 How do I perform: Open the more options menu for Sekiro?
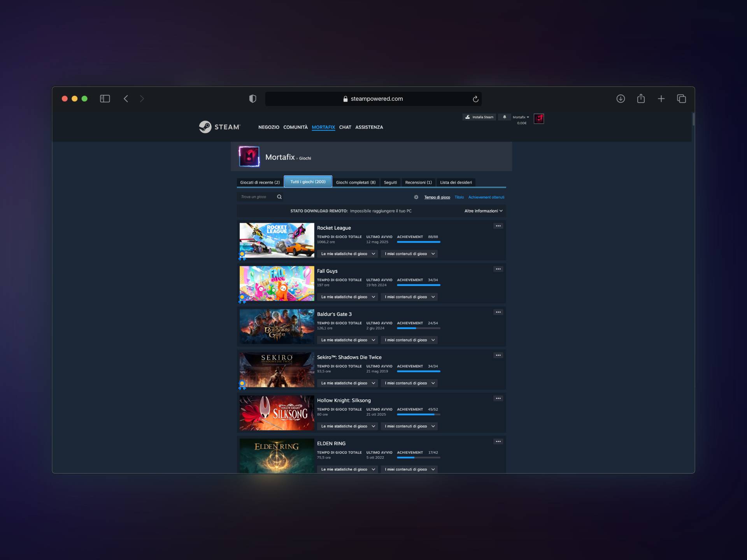pyautogui.click(x=498, y=355)
